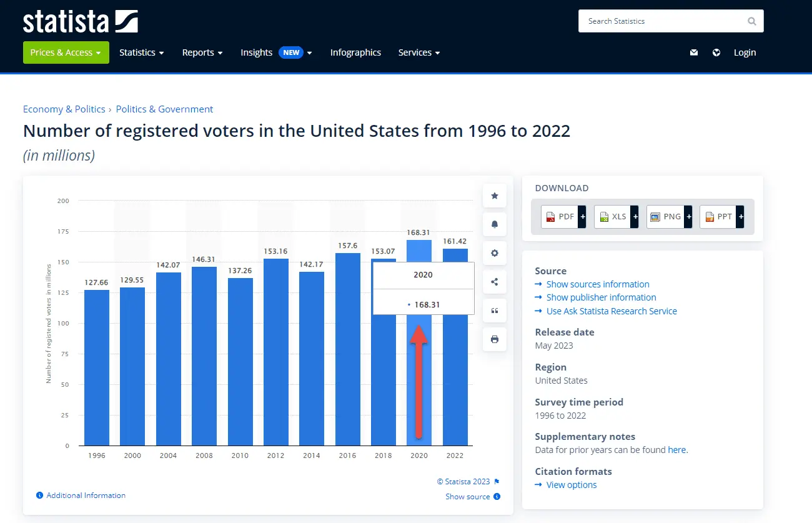Click the star favorite icon beside chart

[495, 196]
